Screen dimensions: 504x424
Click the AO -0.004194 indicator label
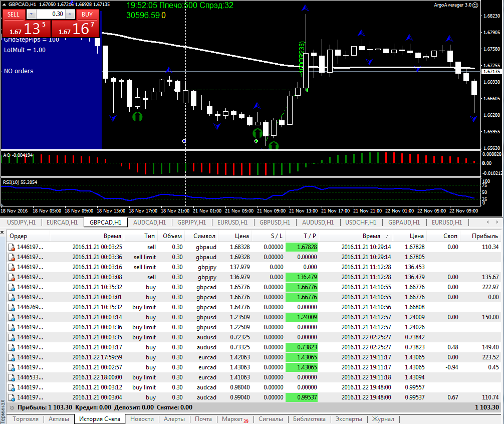point(18,155)
